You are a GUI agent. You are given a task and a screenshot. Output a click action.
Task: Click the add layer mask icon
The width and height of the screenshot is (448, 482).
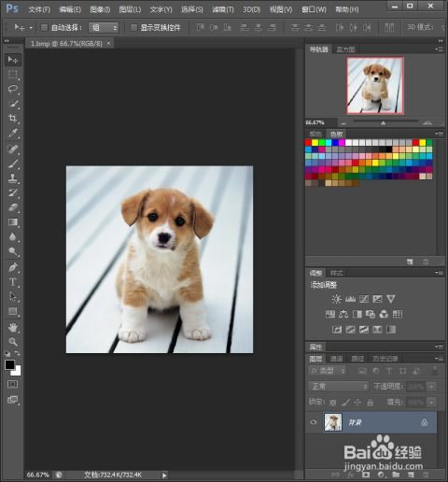(366, 475)
